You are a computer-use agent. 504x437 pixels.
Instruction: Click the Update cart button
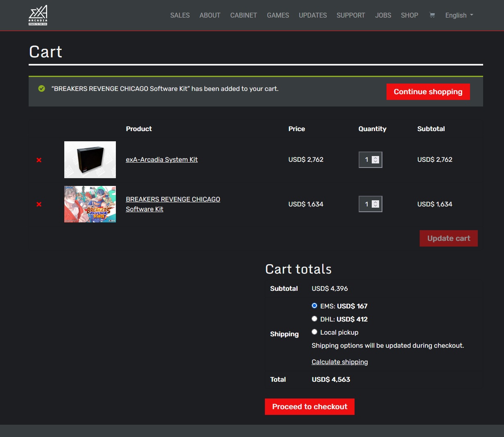(449, 238)
